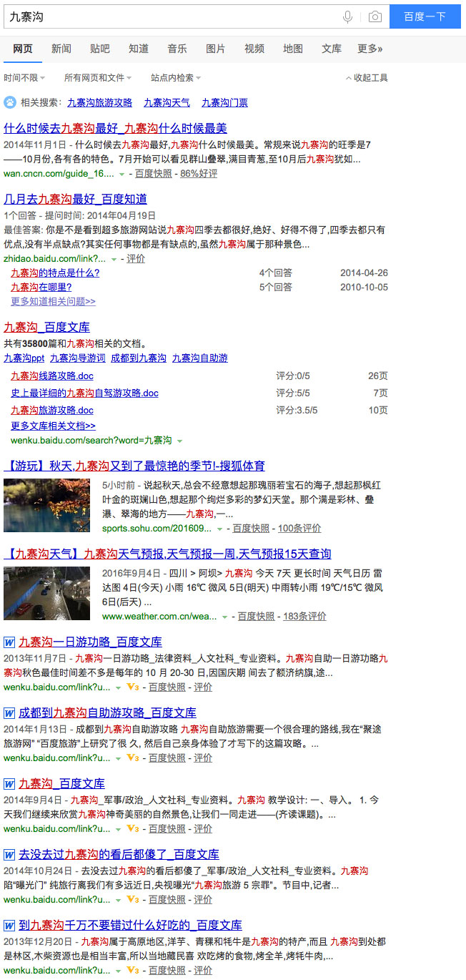Click the weather result thumbnail image
Viewport: 466px width, 980px height.
point(46,593)
